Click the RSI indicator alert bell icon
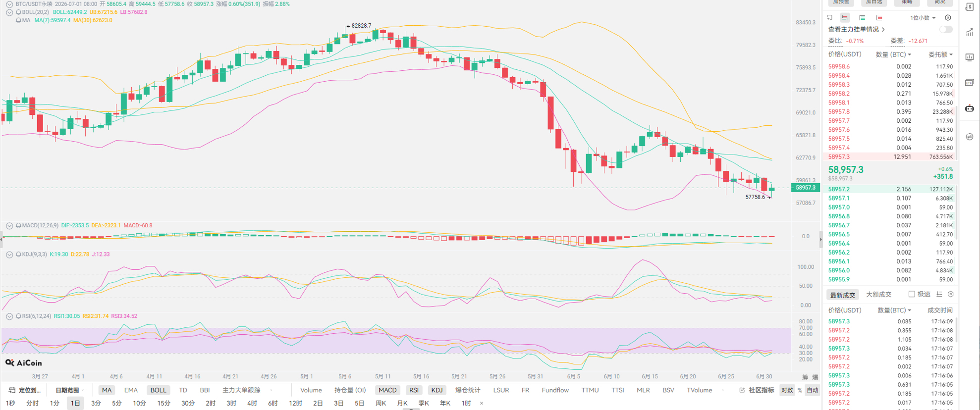The height and width of the screenshot is (410, 980). (18, 316)
